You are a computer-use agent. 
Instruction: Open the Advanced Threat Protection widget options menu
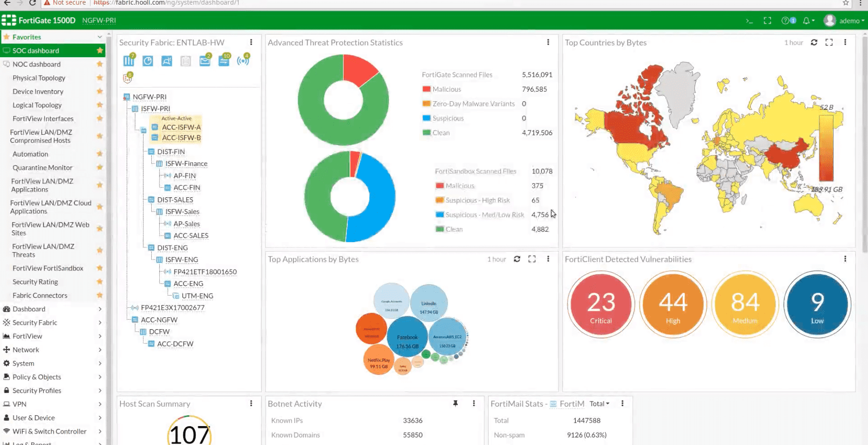click(x=548, y=43)
